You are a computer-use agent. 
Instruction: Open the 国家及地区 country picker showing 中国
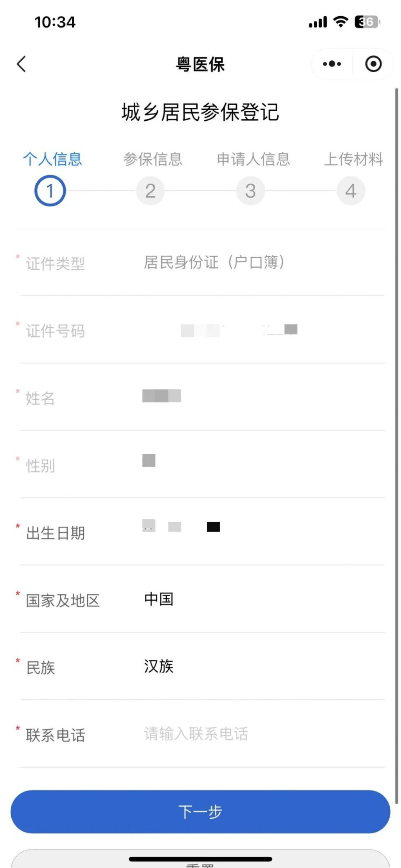pos(159,599)
